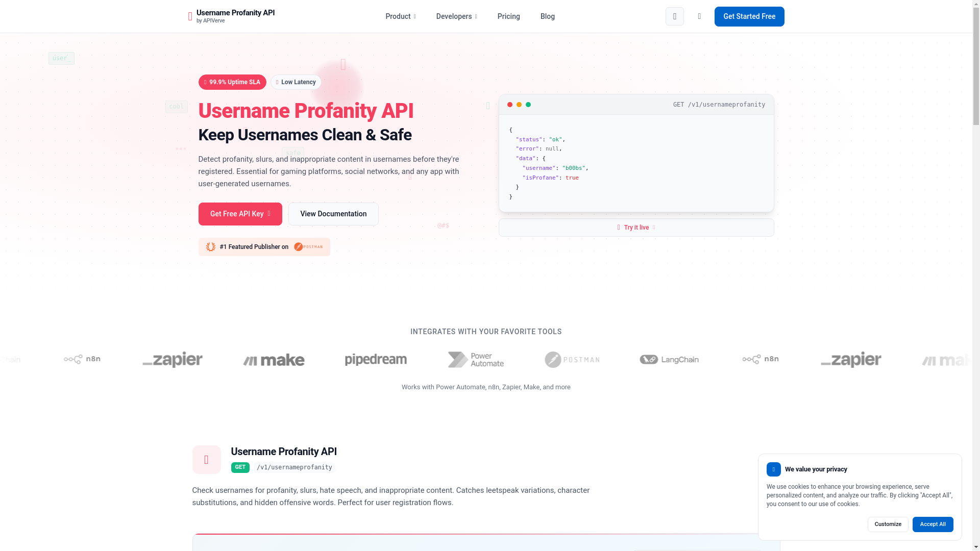
Task: Click the Get Started Free button
Action: (x=749, y=16)
